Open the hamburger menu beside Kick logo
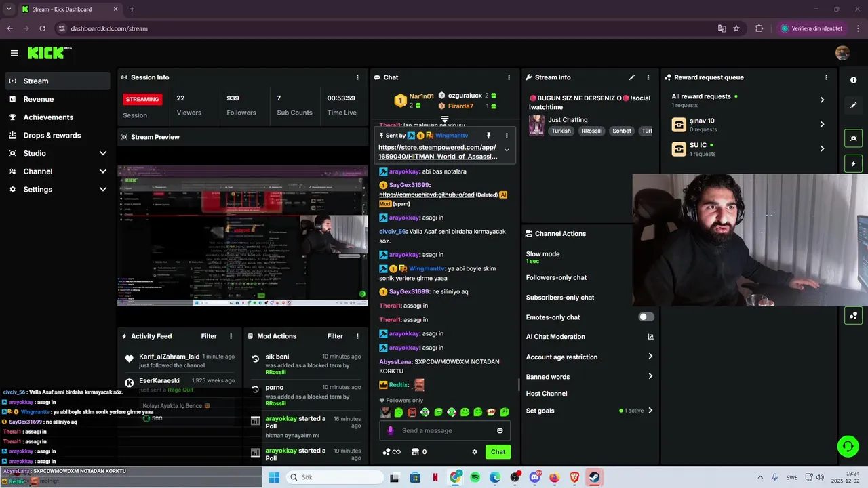This screenshot has height=488, width=868. tap(14, 53)
